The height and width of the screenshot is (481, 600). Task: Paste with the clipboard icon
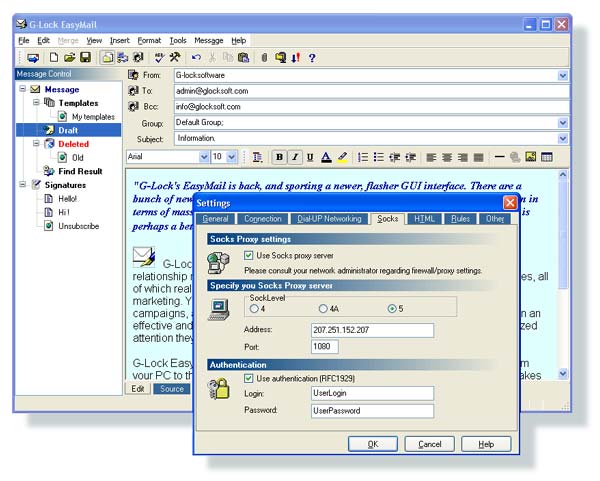pyautogui.click(x=243, y=58)
